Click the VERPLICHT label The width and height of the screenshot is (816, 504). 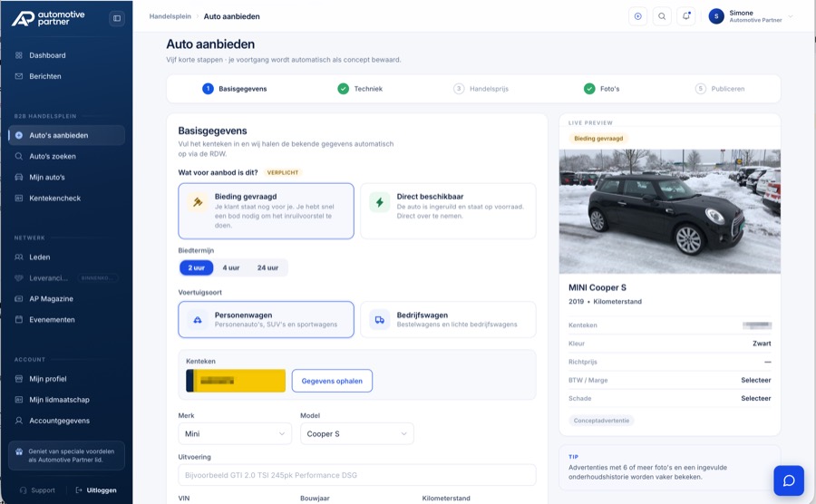click(283, 172)
